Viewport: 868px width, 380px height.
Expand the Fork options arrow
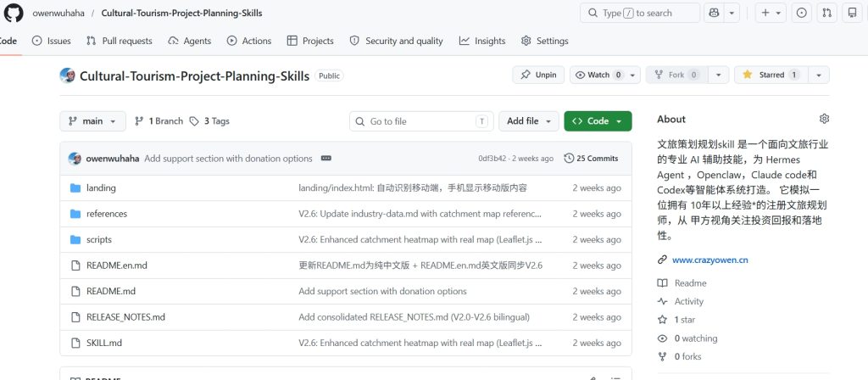coord(719,75)
